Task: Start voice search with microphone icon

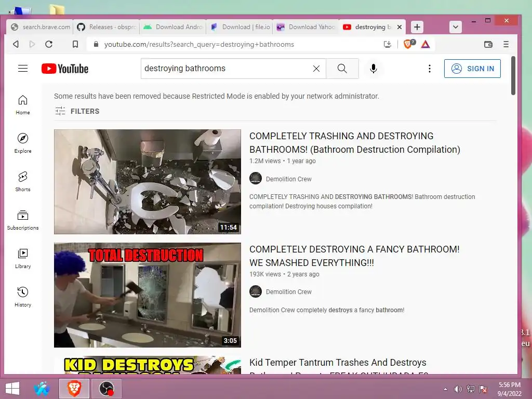Action: point(373,69)
